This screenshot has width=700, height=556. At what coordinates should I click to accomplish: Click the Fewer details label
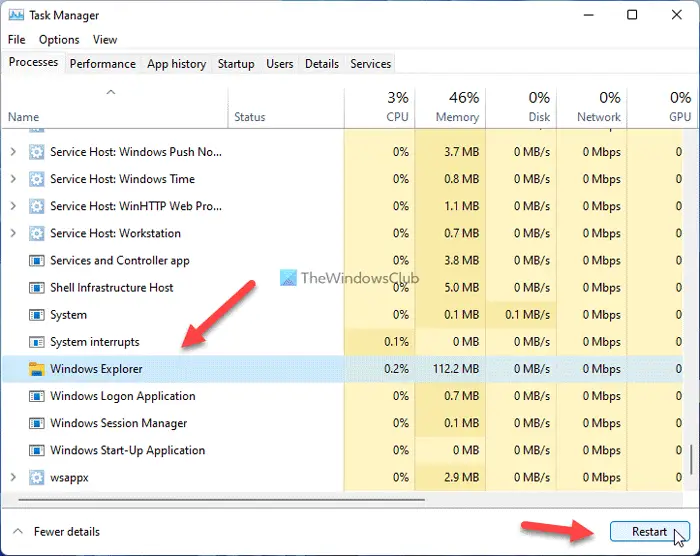click(67, 531)
